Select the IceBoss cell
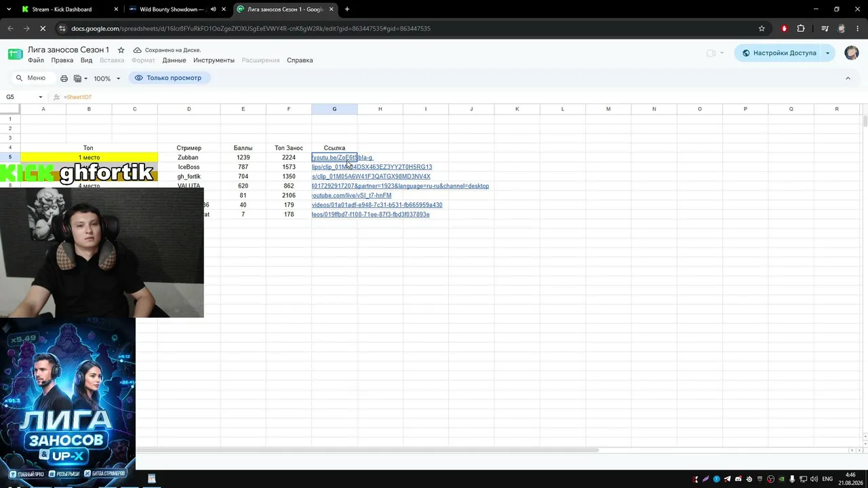The width and height of the screenshot is (868, 488). [189, 167]
